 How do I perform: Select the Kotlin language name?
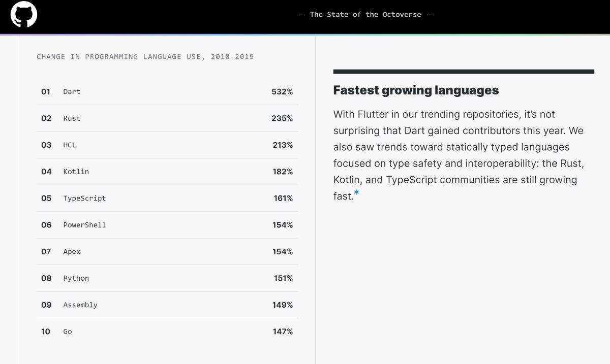click(x=76, y=172)
